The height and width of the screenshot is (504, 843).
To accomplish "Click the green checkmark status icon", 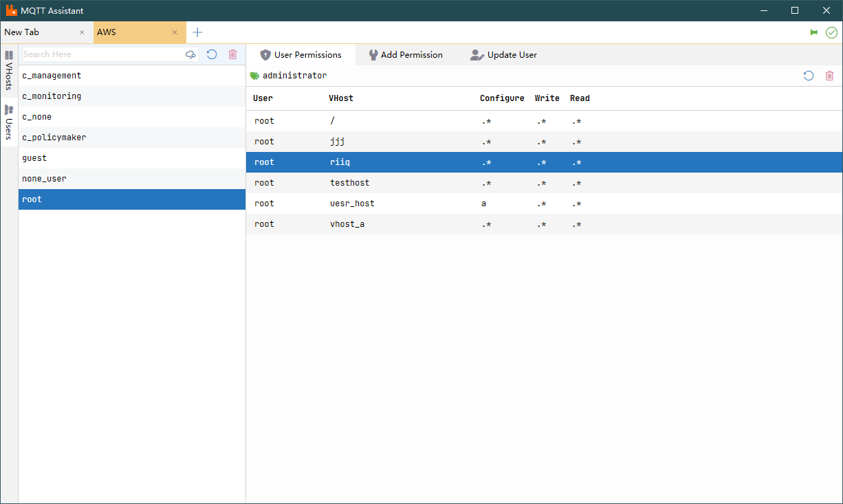I will pyautogui.click(x=831, y=32).
